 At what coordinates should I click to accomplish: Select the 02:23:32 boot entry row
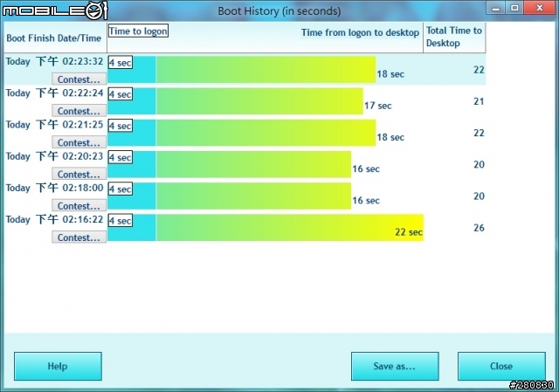pos(245,70)
